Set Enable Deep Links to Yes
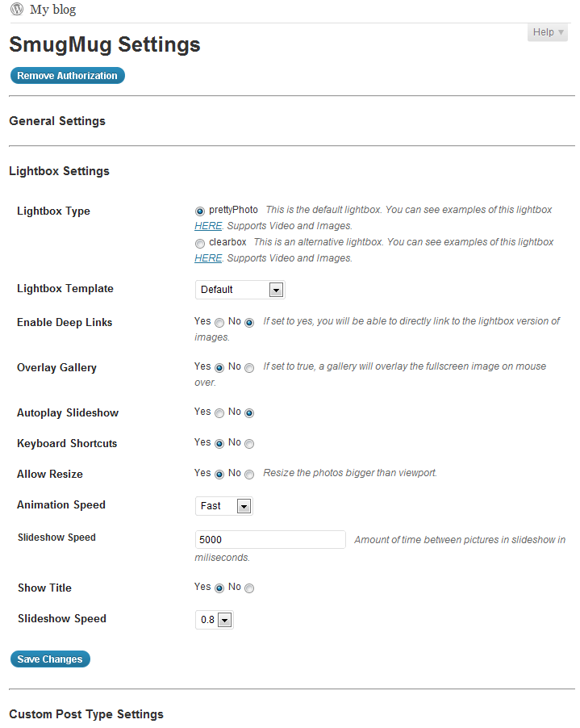The image size is (580, 728). click(x=219, y=323)
